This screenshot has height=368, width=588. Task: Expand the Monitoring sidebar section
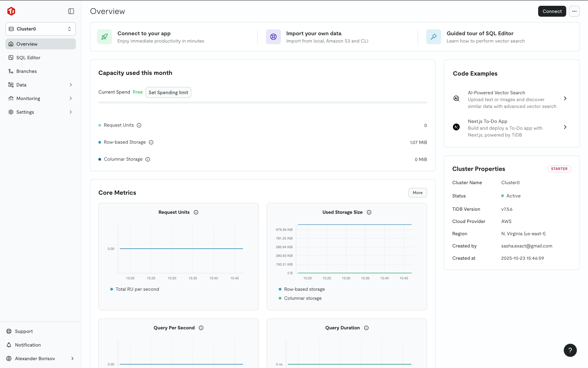click(x=41, y=99)
